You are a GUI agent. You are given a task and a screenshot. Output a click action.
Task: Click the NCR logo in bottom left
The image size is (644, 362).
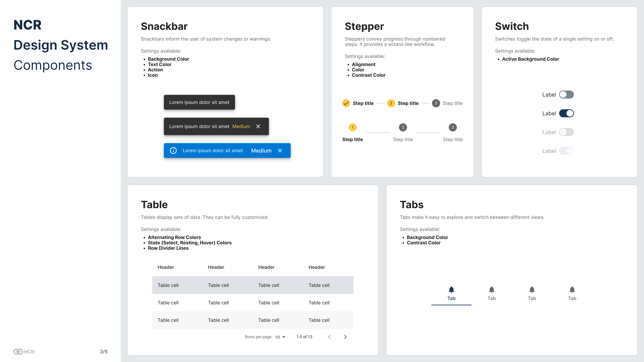[24, 351]
